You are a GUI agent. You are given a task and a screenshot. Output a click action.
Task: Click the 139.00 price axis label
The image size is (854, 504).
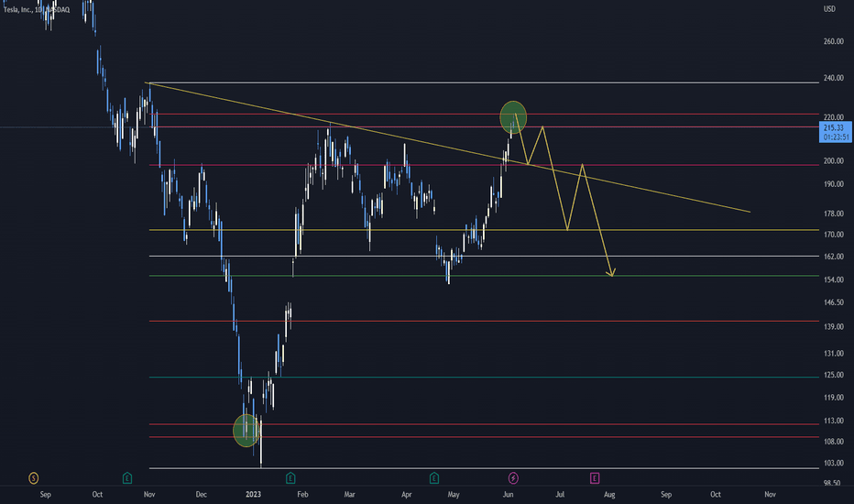coord(833,326)
